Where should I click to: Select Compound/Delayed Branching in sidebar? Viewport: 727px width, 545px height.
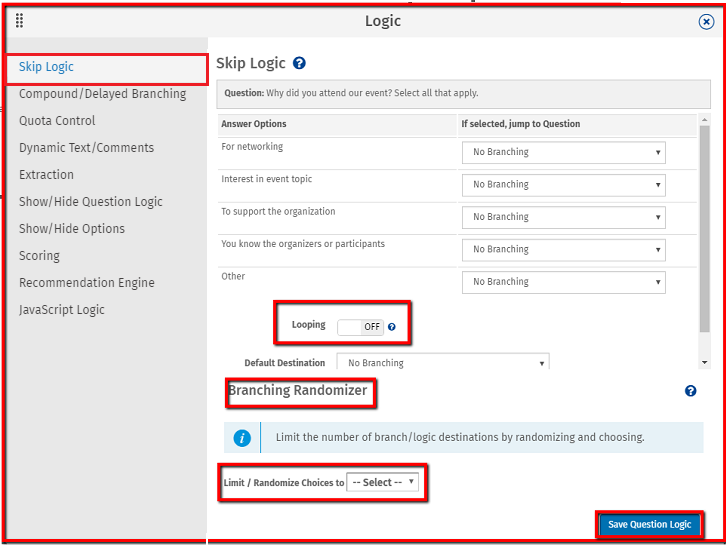102,94
